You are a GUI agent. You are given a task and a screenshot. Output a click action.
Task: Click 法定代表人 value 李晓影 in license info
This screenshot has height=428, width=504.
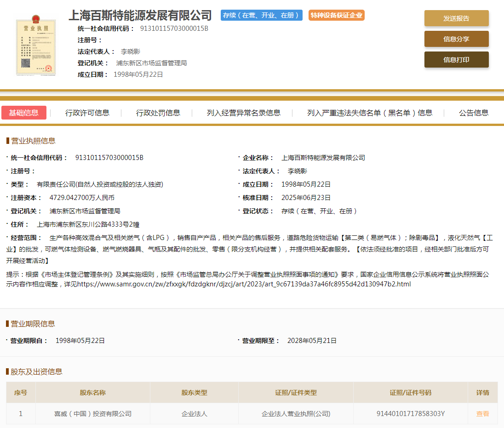tap(298, 171)
